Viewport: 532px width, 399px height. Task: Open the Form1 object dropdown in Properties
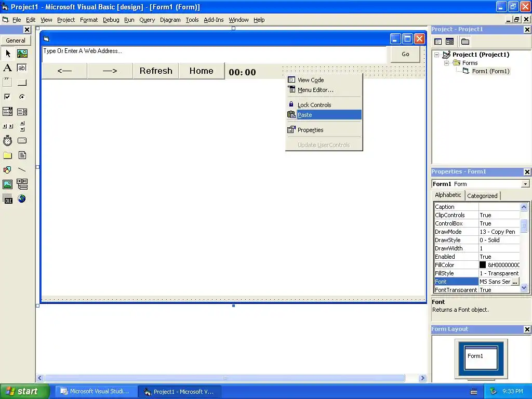click(525, 184)
